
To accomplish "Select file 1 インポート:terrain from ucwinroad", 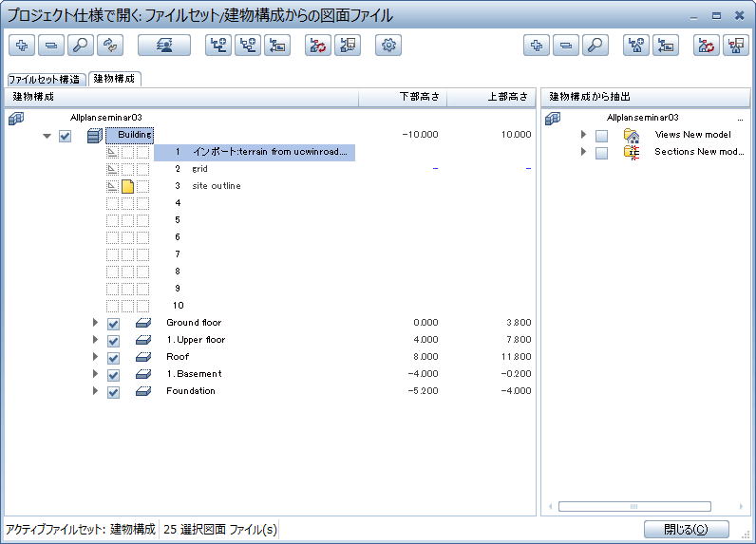I will point(255,152).
